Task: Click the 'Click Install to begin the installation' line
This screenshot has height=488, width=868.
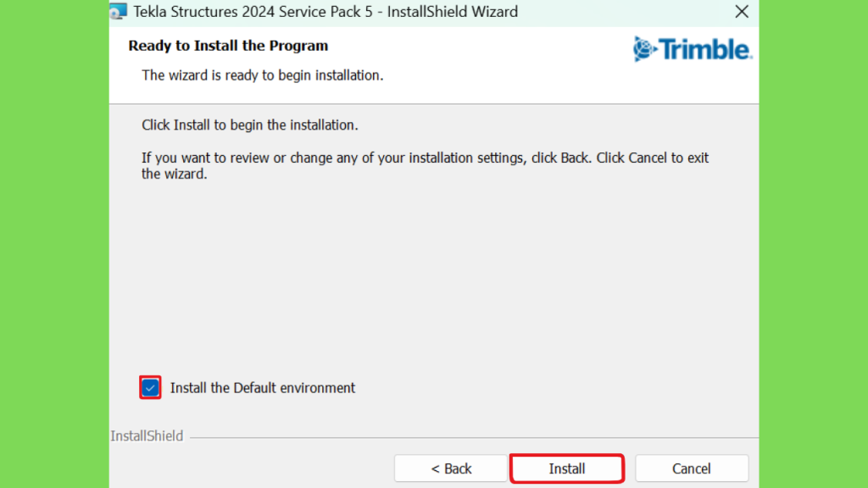Action: pos(250,125)
